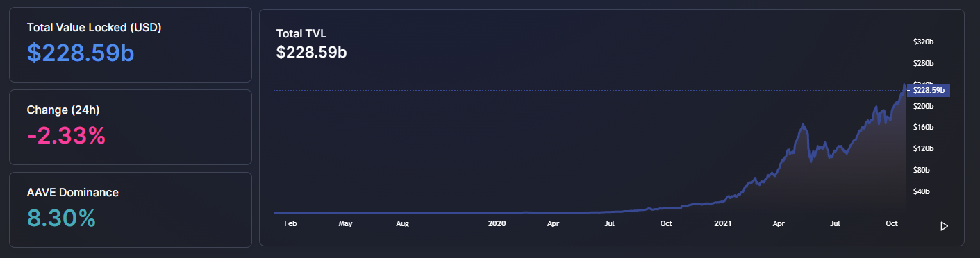Click the 2020 x-axis label
This screenshot has width=980, height=258.
pos(497,224)
